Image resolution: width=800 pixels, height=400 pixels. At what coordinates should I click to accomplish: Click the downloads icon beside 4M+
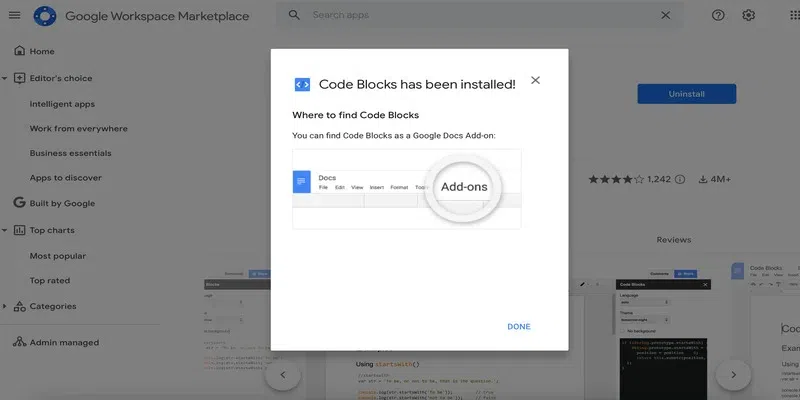(703, 179)
